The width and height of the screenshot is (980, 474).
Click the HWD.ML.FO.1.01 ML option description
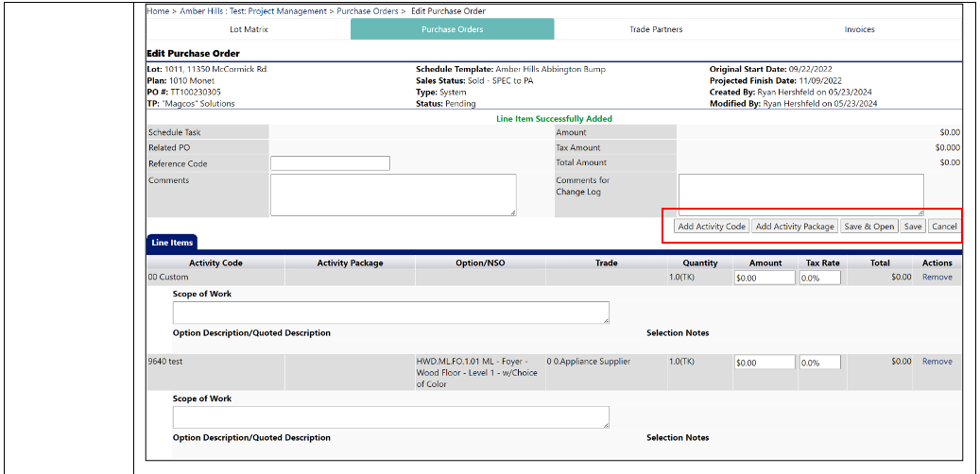point(479,373)
